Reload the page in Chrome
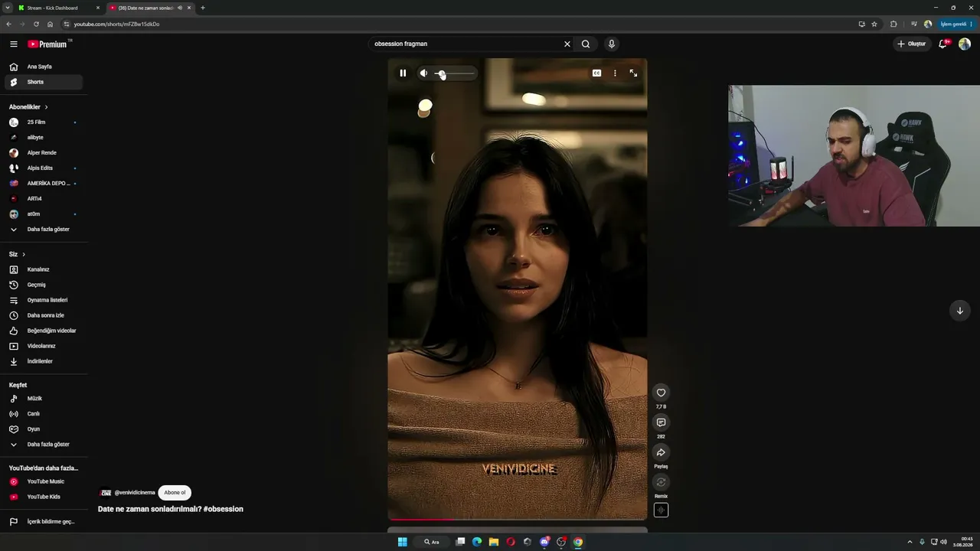This screenshot has height=551, width=980. point(36,24)
